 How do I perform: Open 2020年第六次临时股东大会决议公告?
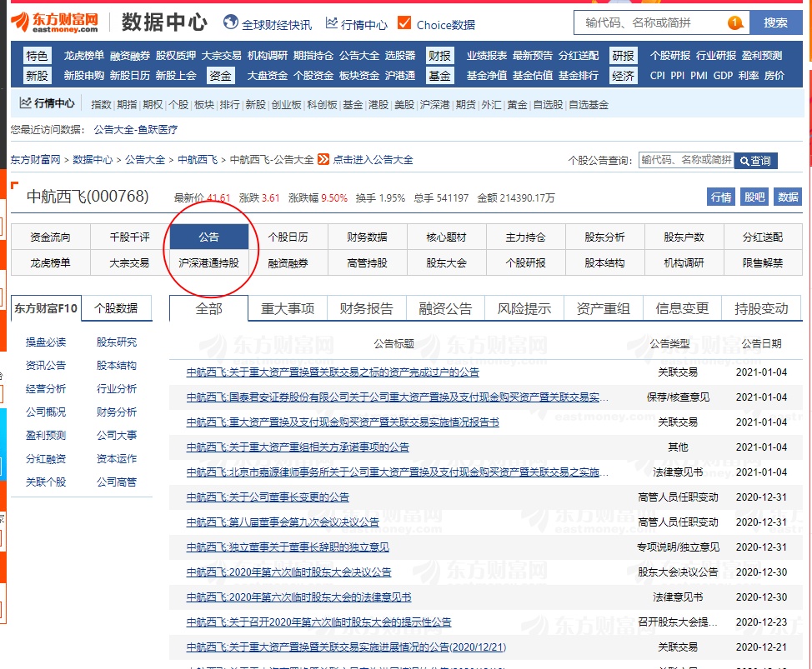(289, 572)
